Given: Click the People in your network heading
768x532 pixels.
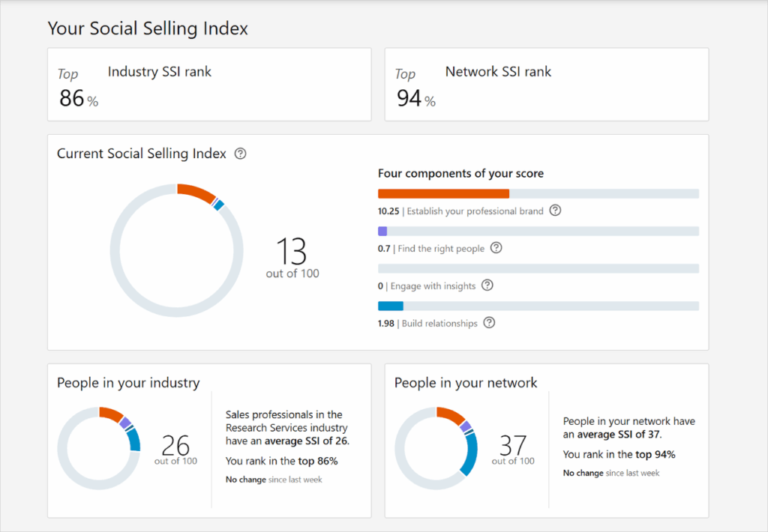Looking at the screenshot, I should click(x=466, y=383).
